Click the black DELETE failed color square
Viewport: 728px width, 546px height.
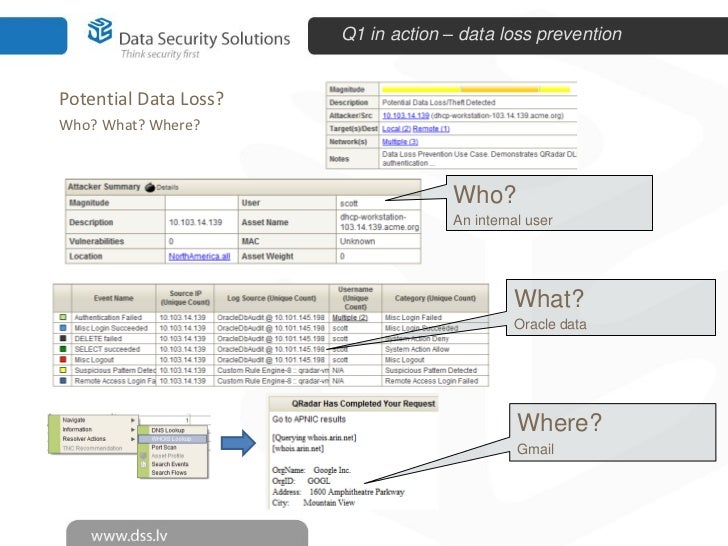point(63,338)
